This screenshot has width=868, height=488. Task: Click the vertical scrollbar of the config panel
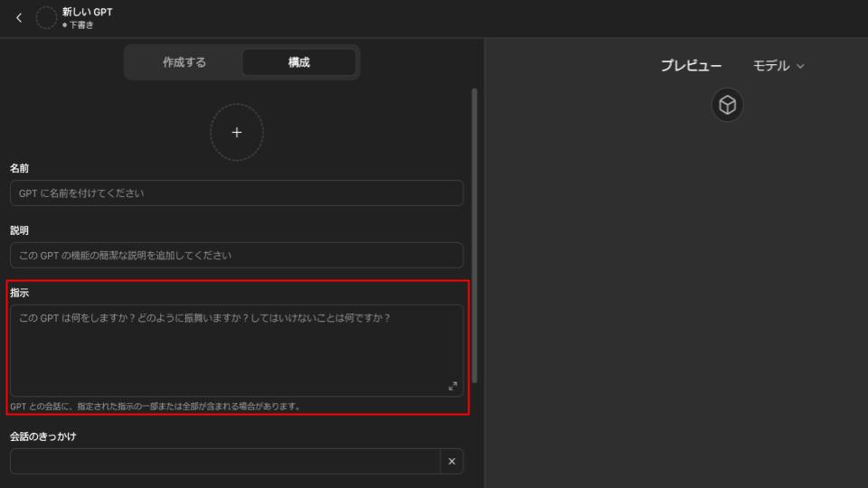[475, 235]
